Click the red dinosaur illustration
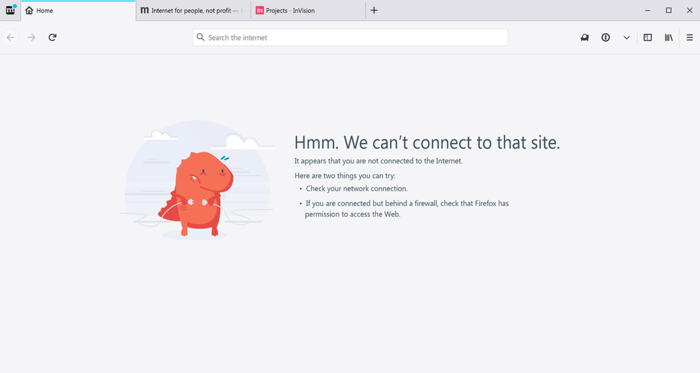700x373 pixels. point(196,193)
